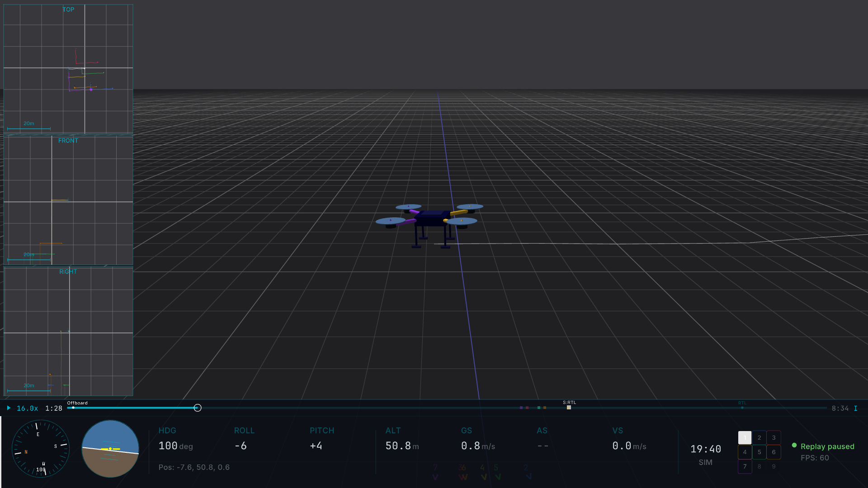
Task: Toggle vehicle 6 in the selector grid
Action: (774, 452)
